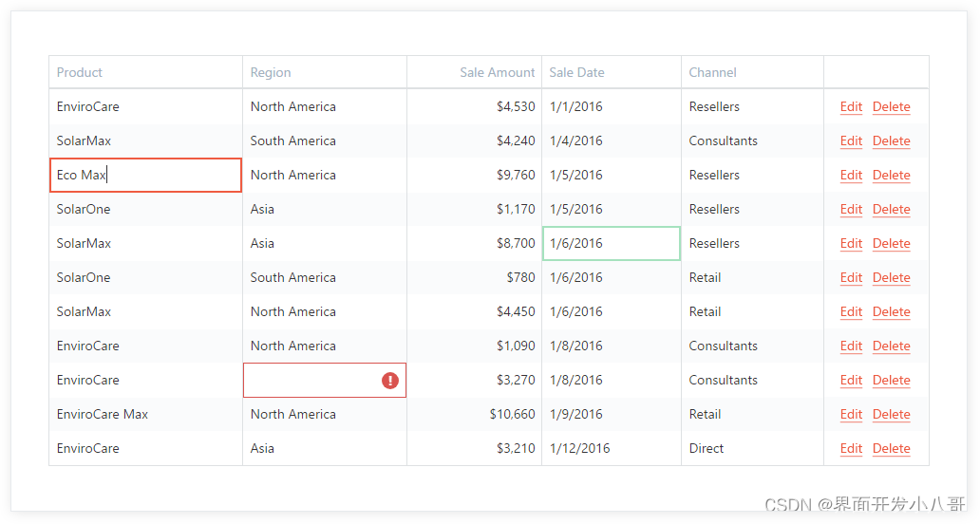
Task: Edit the SolarOne Asia $1,170 row
Action: [x=851, y=209]
